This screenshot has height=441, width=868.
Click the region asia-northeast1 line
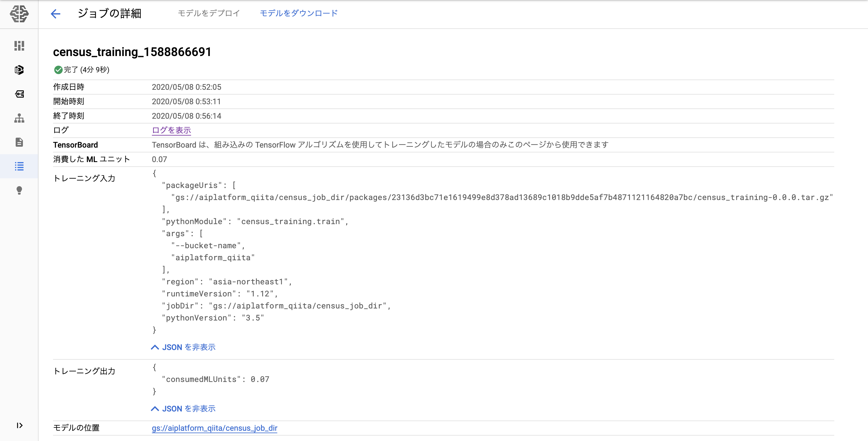pos(227,282)
